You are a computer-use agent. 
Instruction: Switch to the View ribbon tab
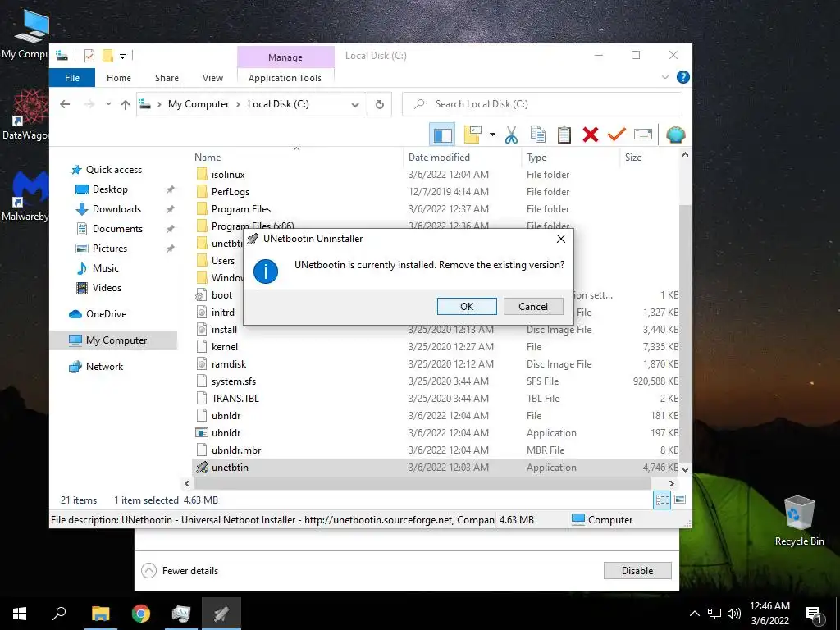click(x=212, y=78)
